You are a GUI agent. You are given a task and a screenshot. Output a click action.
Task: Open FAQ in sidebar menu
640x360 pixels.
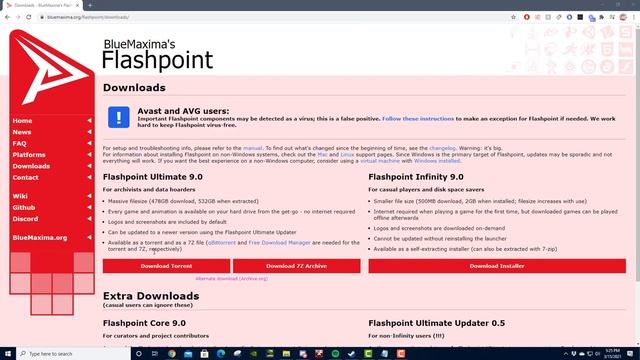tap(19, 144)
